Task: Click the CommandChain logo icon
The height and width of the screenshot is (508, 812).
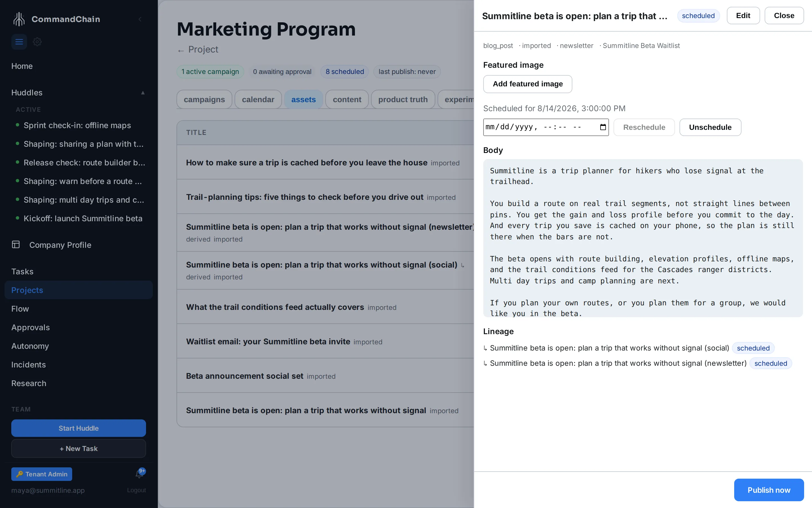Action: (x=19, y=19)
